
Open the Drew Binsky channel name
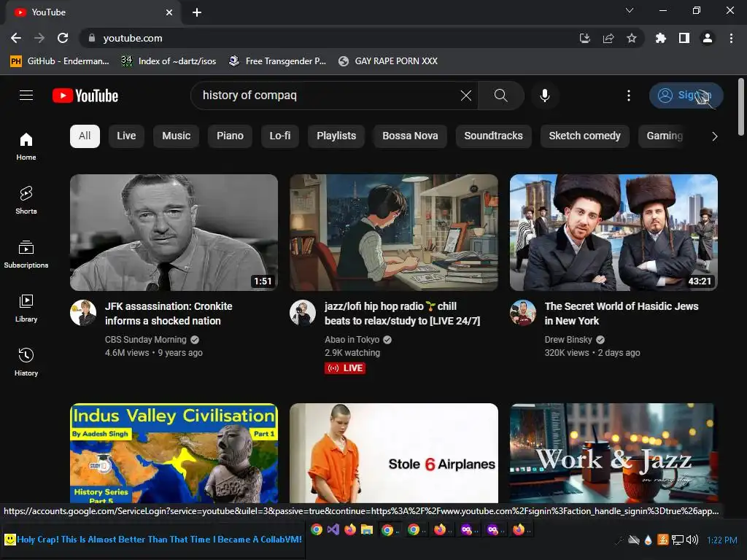568,340
